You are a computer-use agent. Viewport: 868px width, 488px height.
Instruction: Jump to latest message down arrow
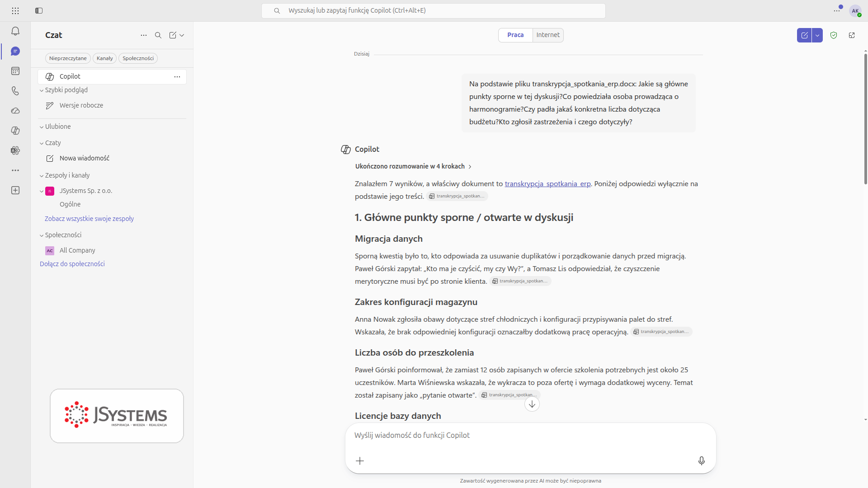pos(532,404)
